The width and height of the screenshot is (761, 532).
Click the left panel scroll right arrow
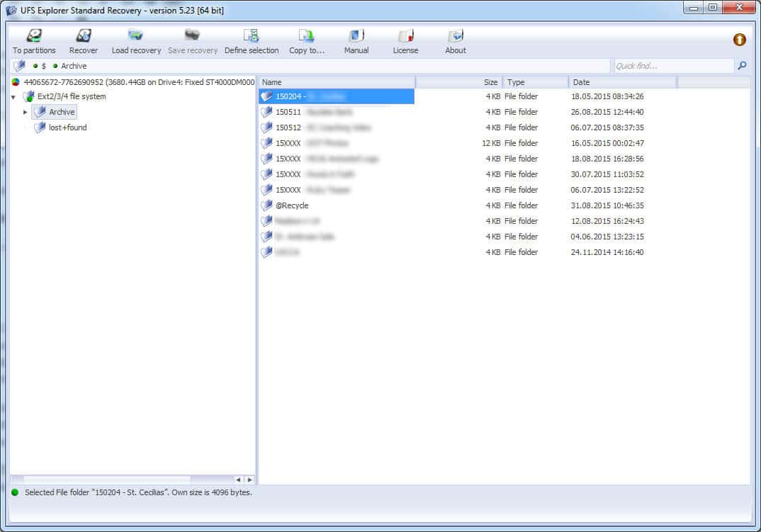click(x=249, y=480)
